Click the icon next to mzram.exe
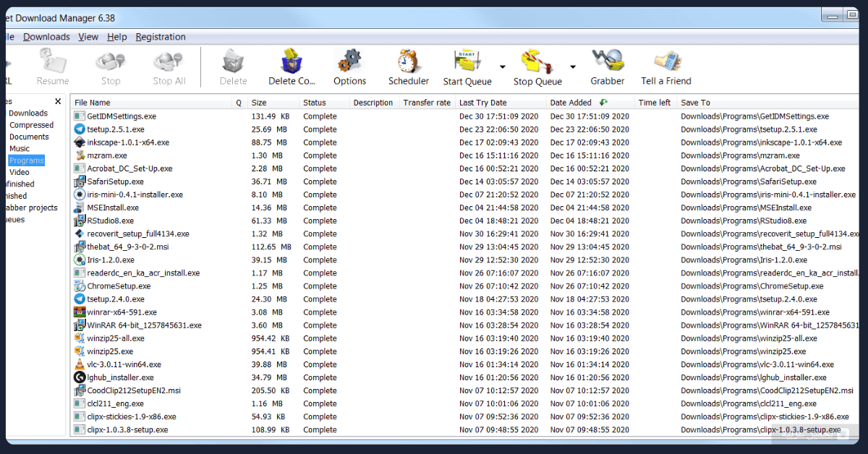868x454 pixels. click(80, 155)
